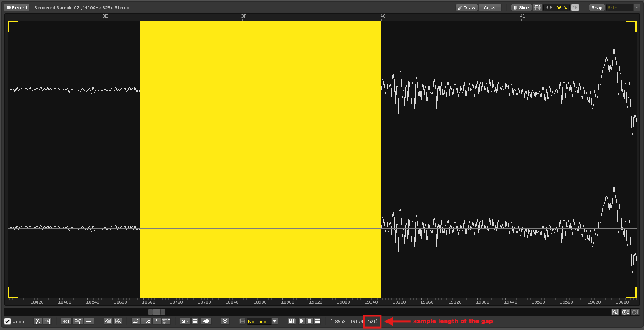644x330 pixels.
Task: Click sample position 18420 on bottom ruler
Action: click(x=37, y=302)
